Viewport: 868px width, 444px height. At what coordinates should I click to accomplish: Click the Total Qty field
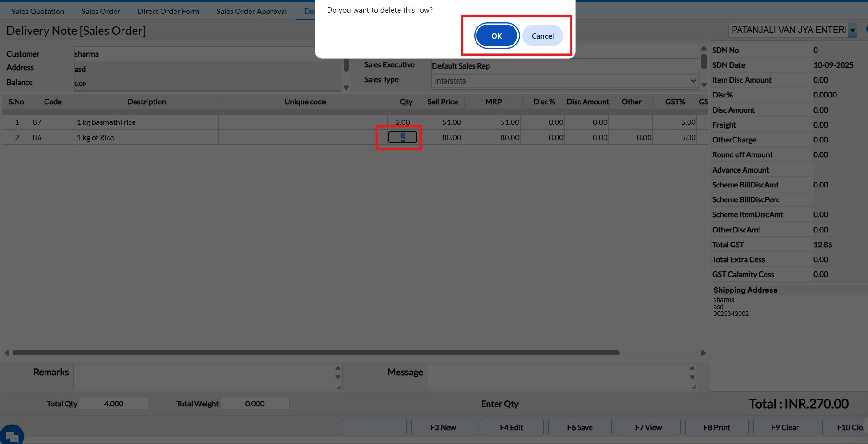click(114, 404)
